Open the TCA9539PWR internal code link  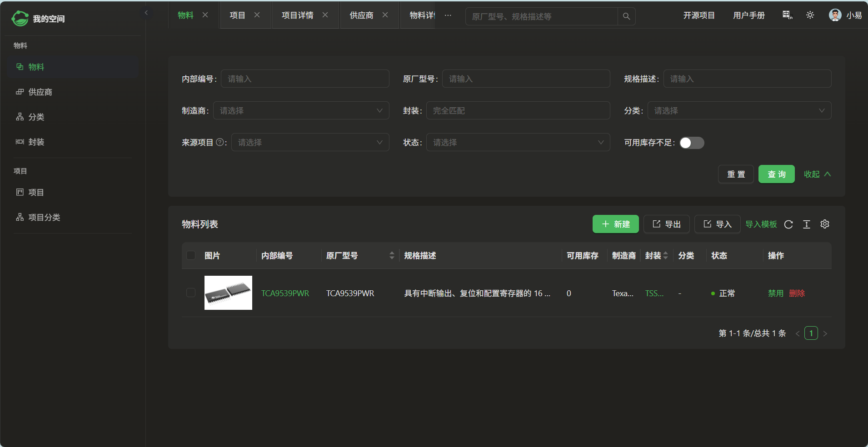(x=285, y=293)
